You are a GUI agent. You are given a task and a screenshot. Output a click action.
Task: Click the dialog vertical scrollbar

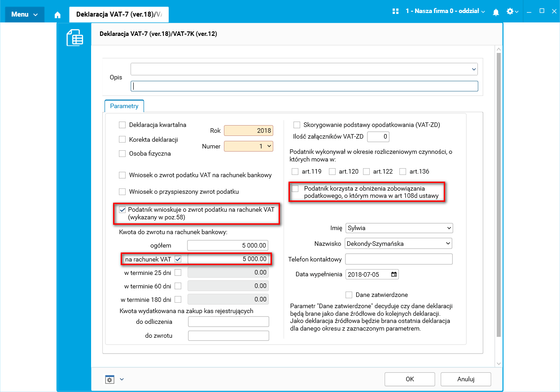pos(499,195)
